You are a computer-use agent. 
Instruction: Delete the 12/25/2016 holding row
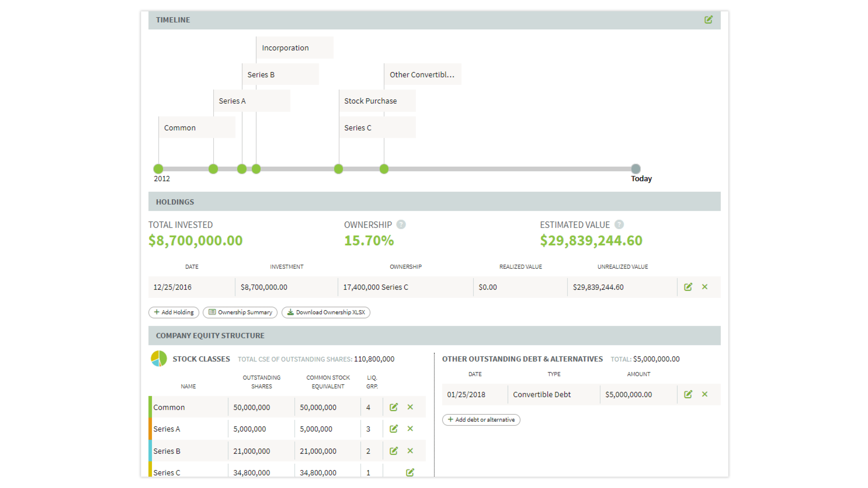[x=705, y=287]
